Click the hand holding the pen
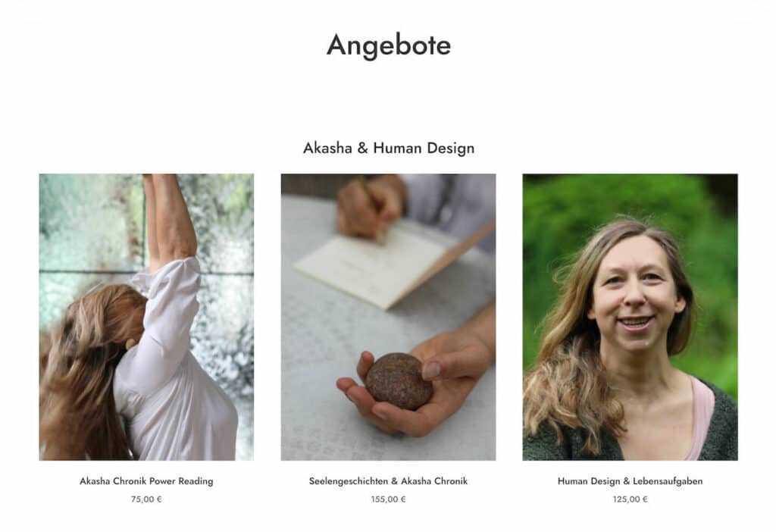Screen dimensions: 776x532 point(369,208)
